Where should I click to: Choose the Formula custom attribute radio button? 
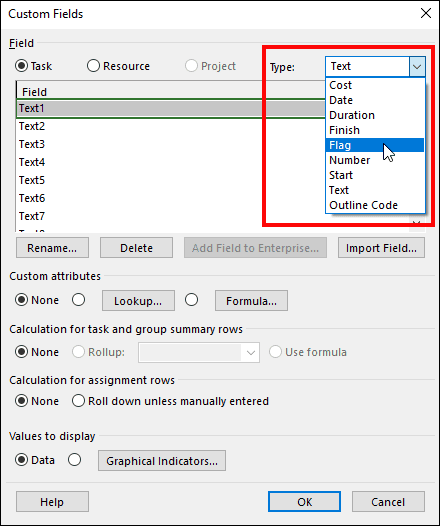(x=191, y=300)
